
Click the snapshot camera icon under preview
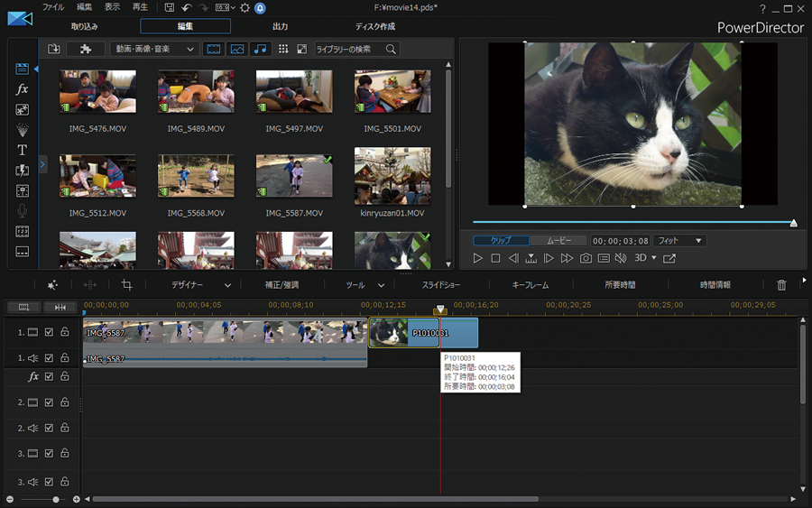coord(586,259)
